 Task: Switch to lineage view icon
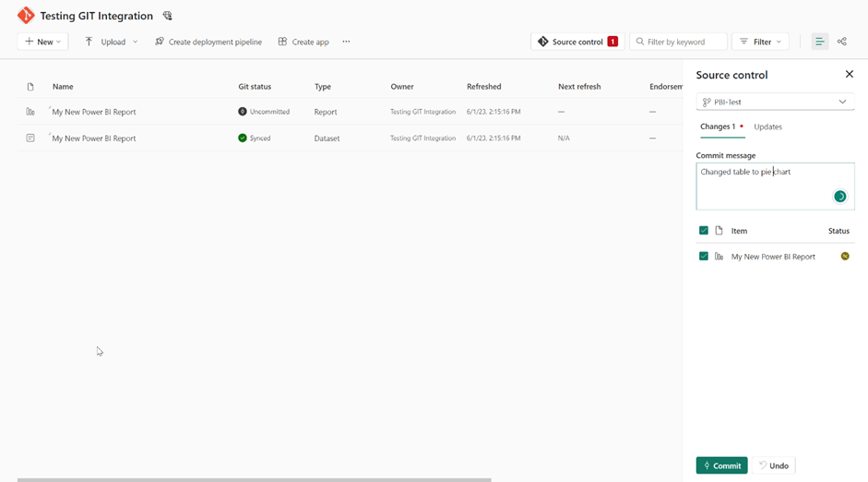pyautogui.click(x=842, y=42)
